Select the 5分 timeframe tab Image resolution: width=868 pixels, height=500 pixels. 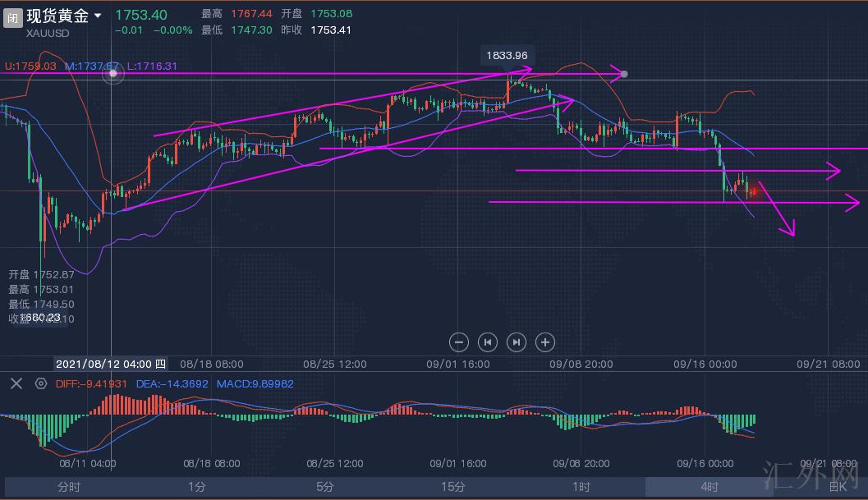pyautogui.click(x=324, y=487)
